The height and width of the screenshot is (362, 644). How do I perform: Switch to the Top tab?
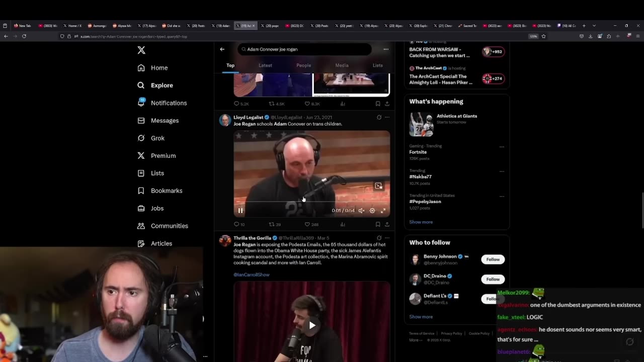tap(230, 65)
